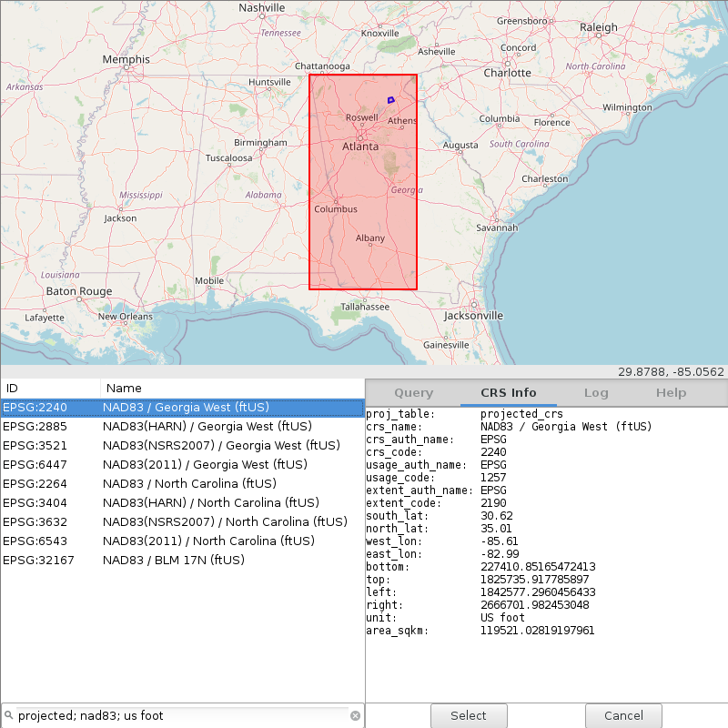Click the search filter input field
Viewport: 728px width, 728px height.
pos(182,716)
